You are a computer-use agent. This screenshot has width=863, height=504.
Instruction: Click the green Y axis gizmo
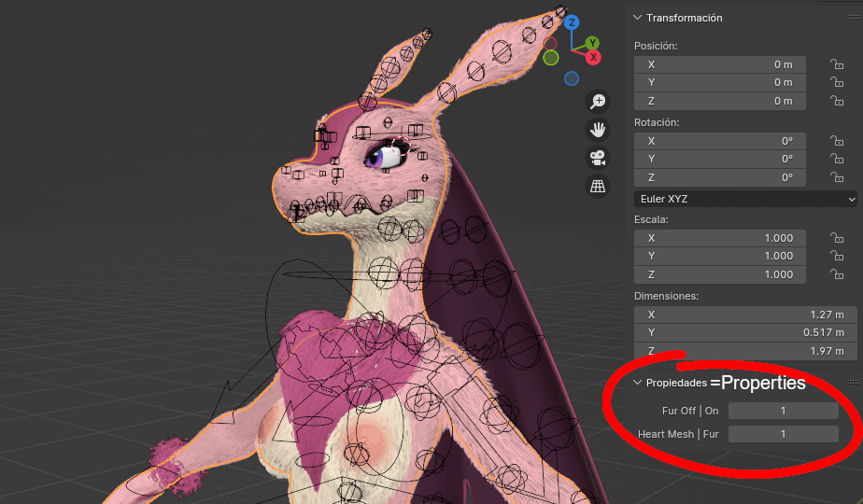click(592, 43)
